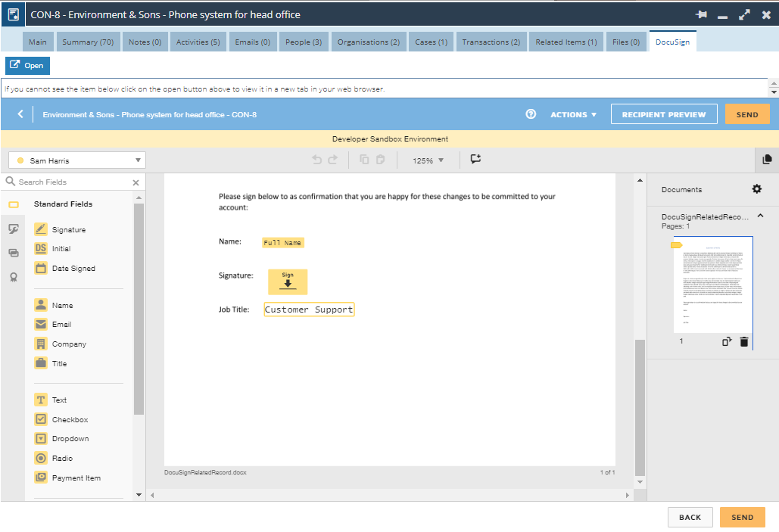Screen dimensions: 779x532
Task: Switch to Transactions (2) tab
Action: pos(491,42)
